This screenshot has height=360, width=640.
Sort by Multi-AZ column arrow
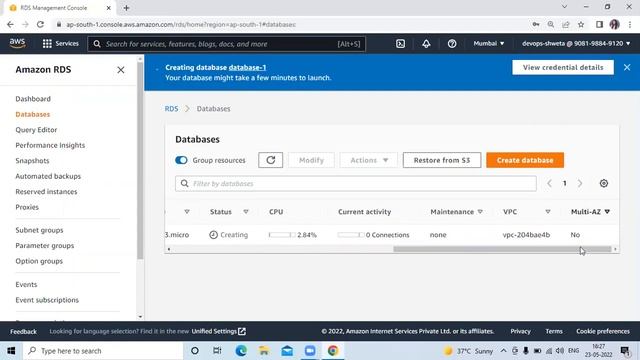click(x=607, y=211)
